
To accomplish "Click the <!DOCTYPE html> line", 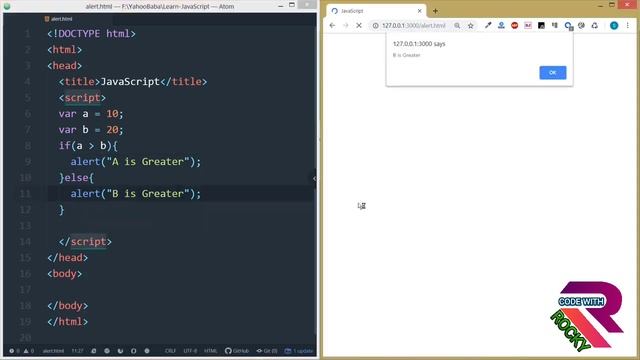I will (x=91, y=33).
